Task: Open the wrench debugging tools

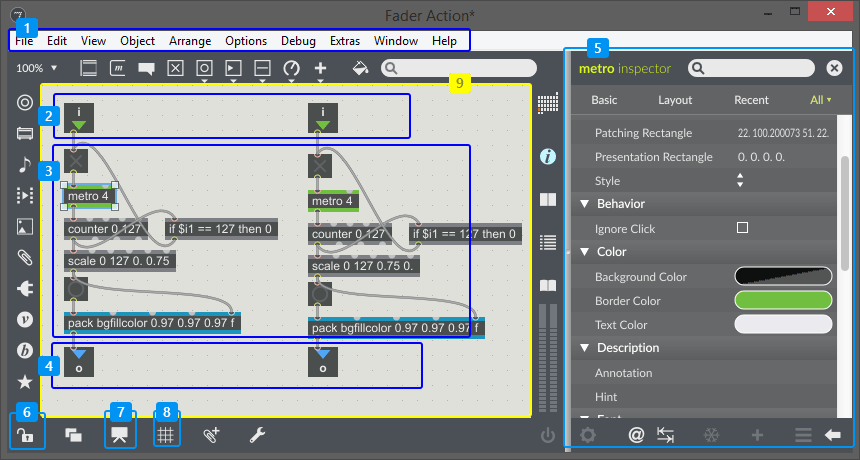Action: (257, 435)
